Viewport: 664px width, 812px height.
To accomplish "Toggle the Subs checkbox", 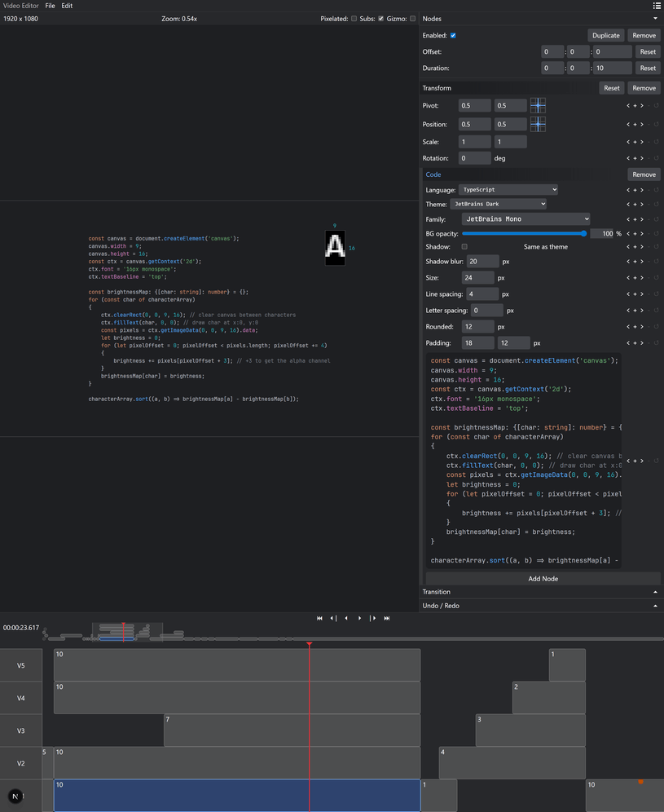I will 381,19.
